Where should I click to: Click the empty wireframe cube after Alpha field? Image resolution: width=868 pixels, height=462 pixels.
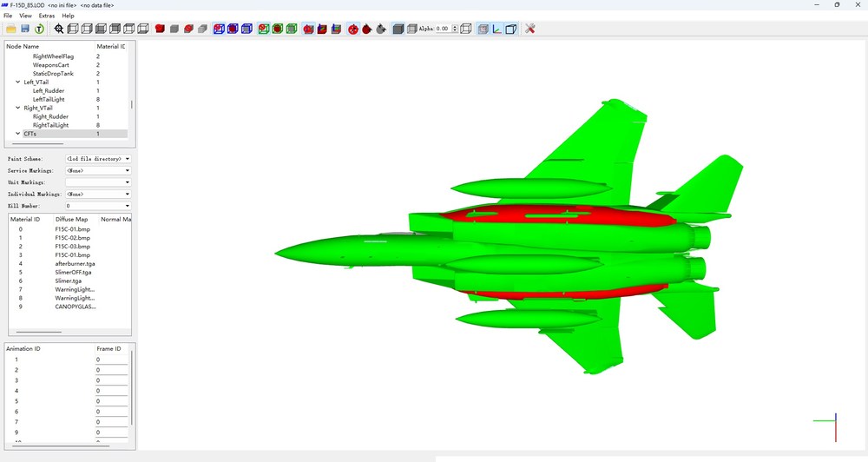[x=466, y=29]
